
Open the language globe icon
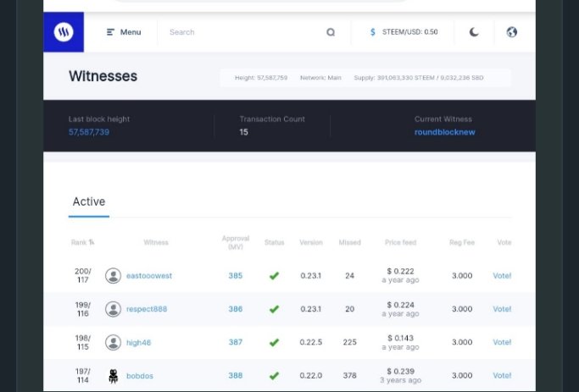point(512,32)
